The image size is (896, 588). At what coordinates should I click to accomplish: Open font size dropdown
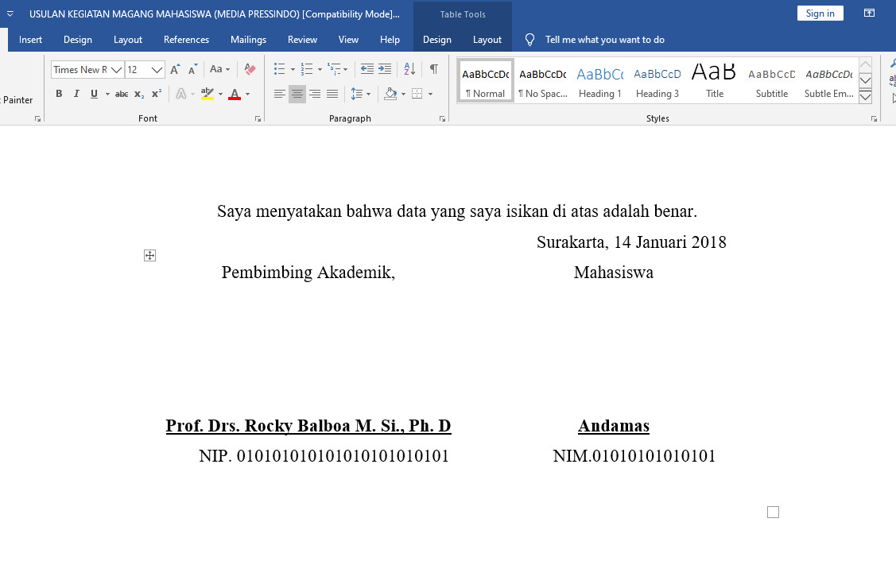click(x=157, y=70)
